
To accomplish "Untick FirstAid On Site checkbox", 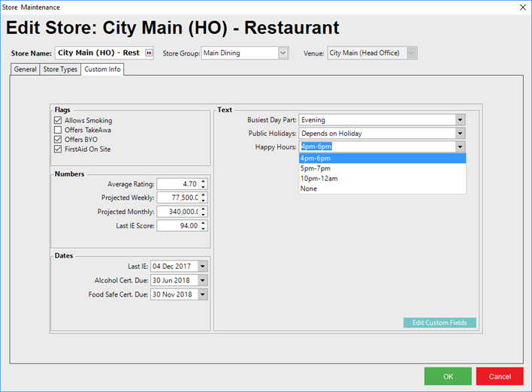I will coord(58,149).
